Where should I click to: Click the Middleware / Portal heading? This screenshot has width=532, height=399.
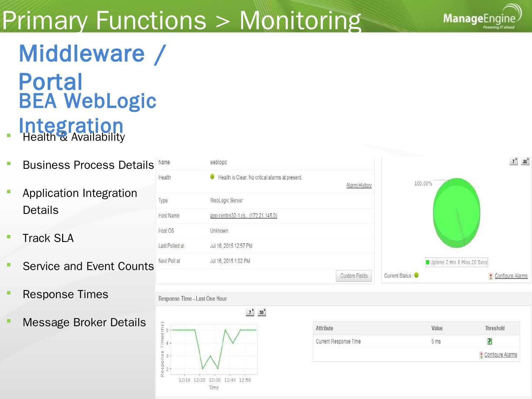[x=92, y=67]
